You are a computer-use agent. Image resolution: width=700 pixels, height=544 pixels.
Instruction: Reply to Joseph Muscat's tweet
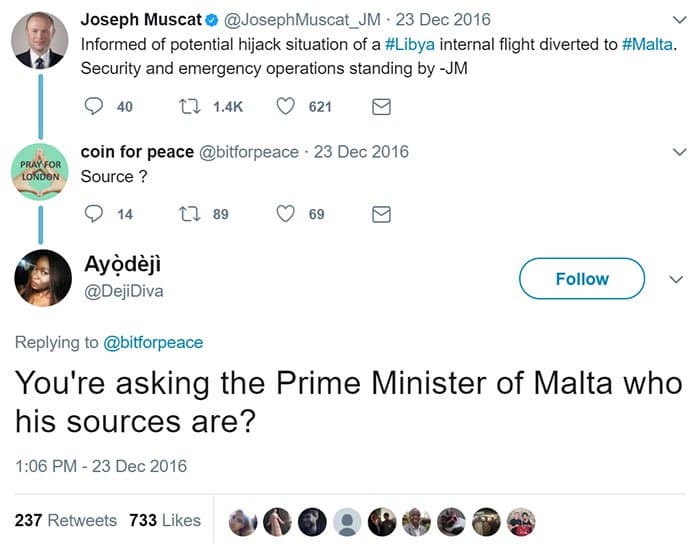coord(95,106)
